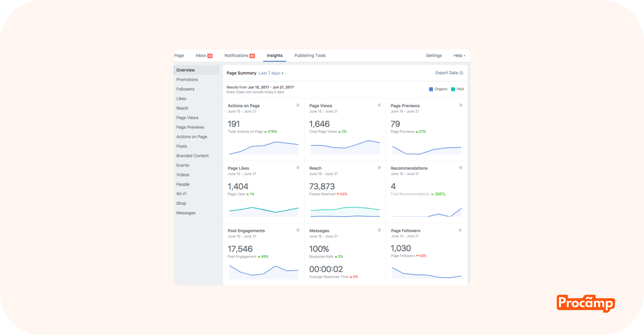Click the Export Data download icon
This screenshot has height=335, width=644.
(x=461, y=73)
